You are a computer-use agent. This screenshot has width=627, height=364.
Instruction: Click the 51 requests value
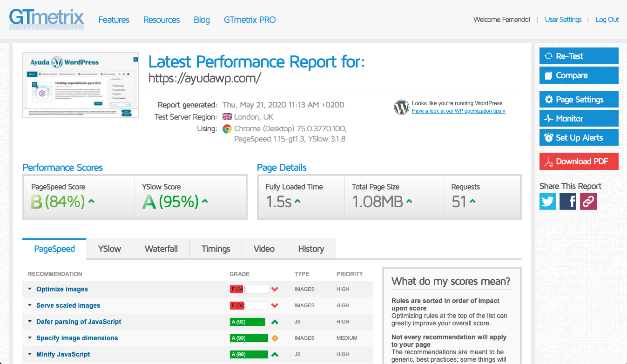pyautogui.click(x=459, y=202)
